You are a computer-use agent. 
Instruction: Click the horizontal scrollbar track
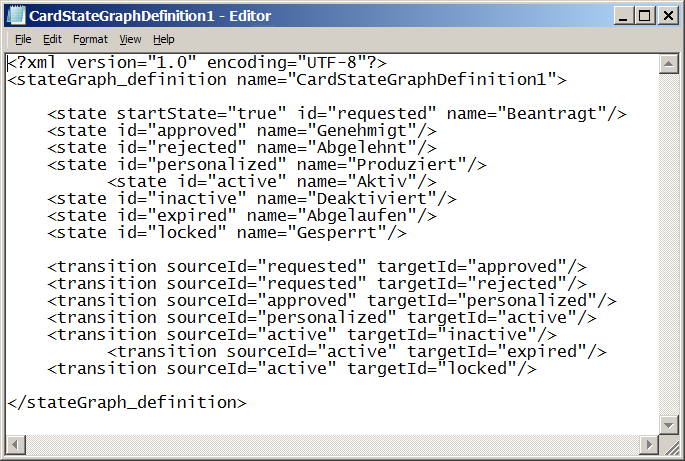click(330, 444)
